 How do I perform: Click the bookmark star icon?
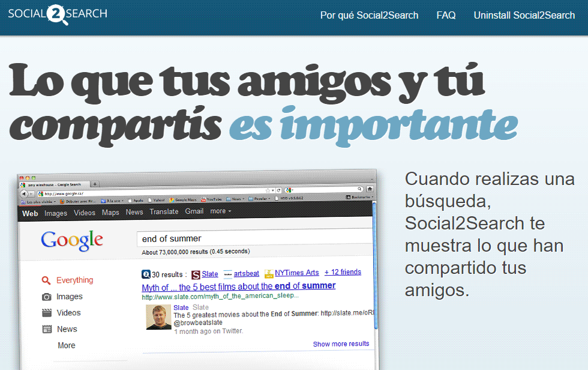pyautogui.click(x=268, y=190)
